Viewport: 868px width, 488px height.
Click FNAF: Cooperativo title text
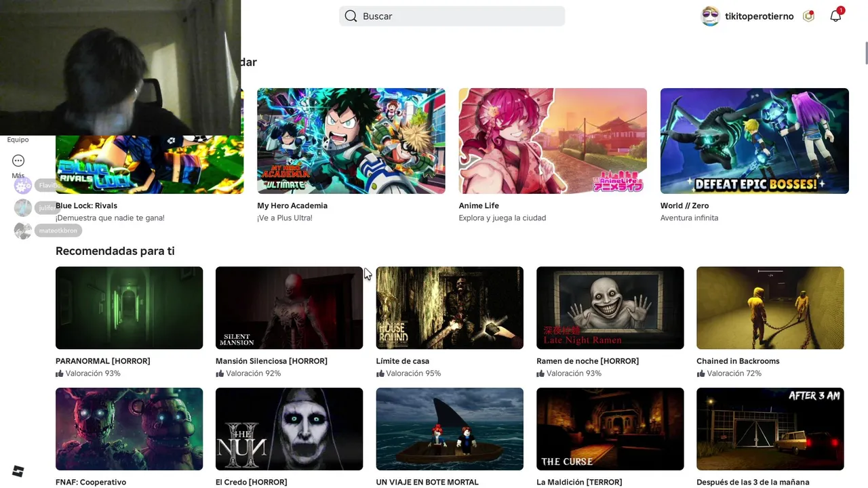click(91, 483)
